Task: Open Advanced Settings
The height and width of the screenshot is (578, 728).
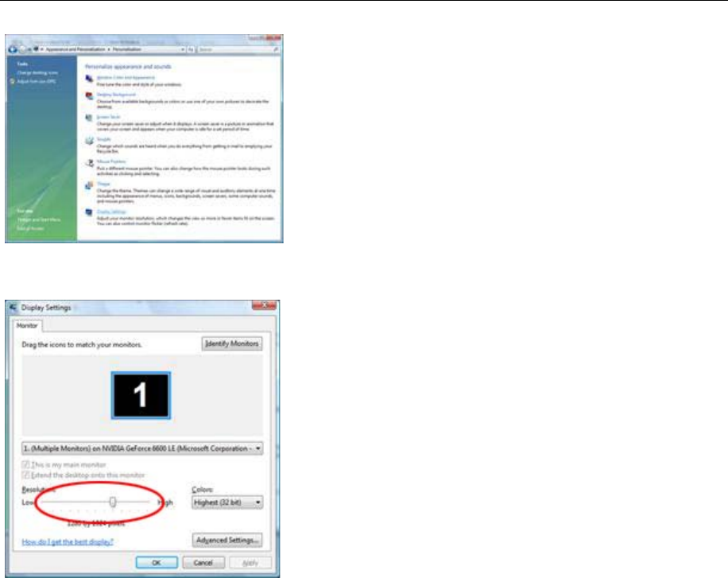Action: point(227,540)
